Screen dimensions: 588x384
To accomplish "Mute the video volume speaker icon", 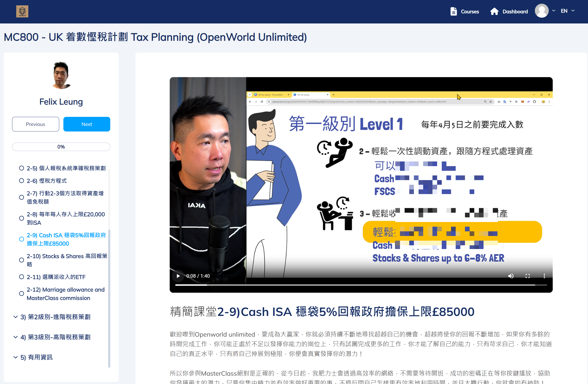I will [511, 276].
